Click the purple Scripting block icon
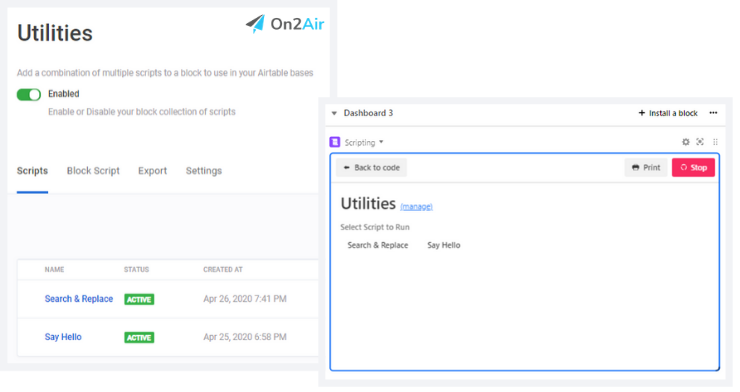This screenshot has width=740, height=392. tap(335, 142)
